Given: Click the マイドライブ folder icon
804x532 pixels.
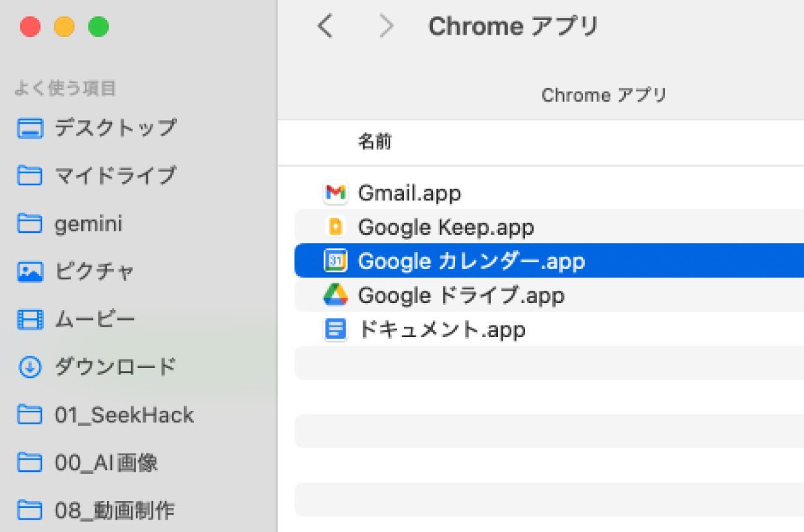Looking at the screenshot, I should click(30, 176).
